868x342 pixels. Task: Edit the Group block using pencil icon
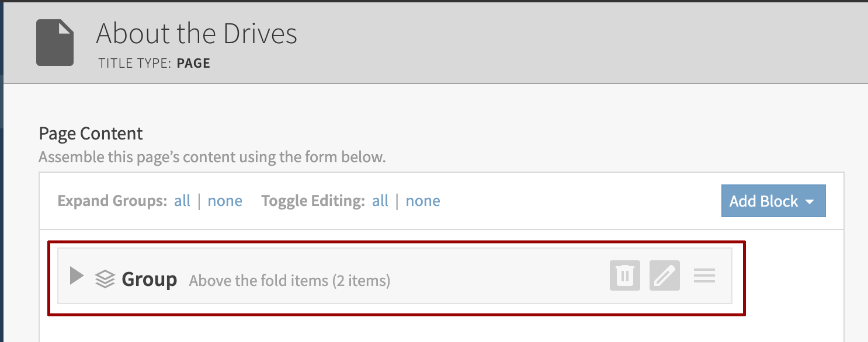point(665,275)
